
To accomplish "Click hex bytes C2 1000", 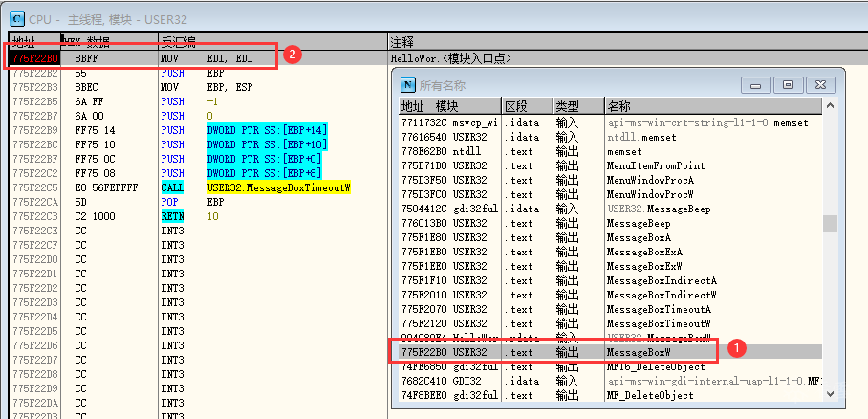I will tap(95, 217).
